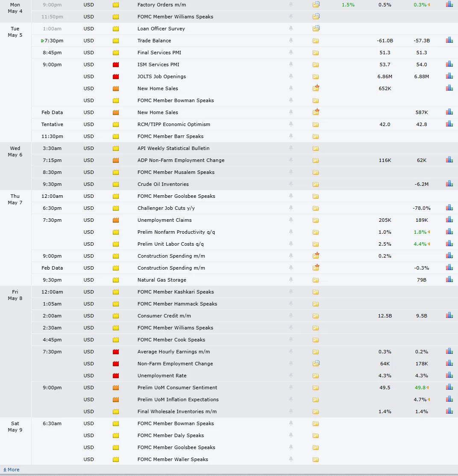The height and width of the screenshot is (476, 458).
Task: Select the Wed May 6 date cell
Action: pyautogui.click(x=15, y=151)
